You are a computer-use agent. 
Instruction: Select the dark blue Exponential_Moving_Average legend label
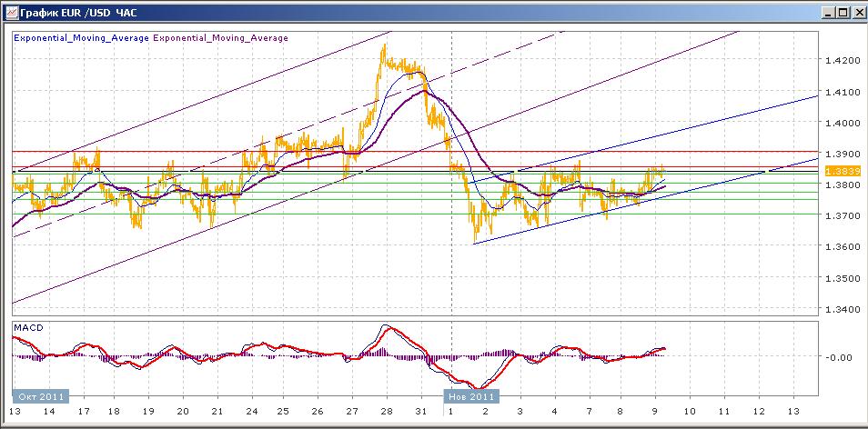[x=80, y=38]
